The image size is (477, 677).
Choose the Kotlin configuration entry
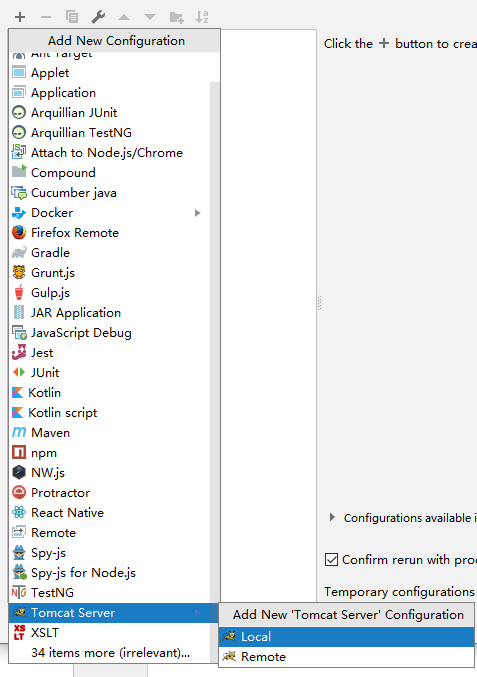pyautogui.click(x=110, y=392)
